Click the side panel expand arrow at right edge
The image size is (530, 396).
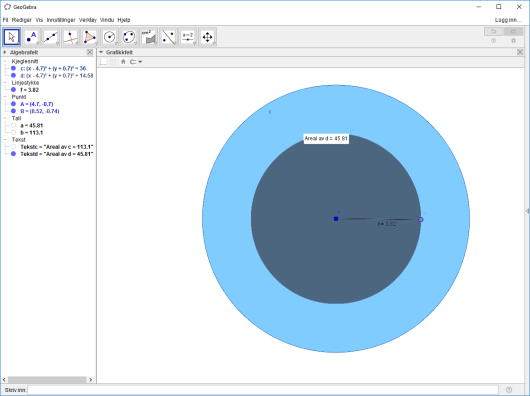[527, 211]
